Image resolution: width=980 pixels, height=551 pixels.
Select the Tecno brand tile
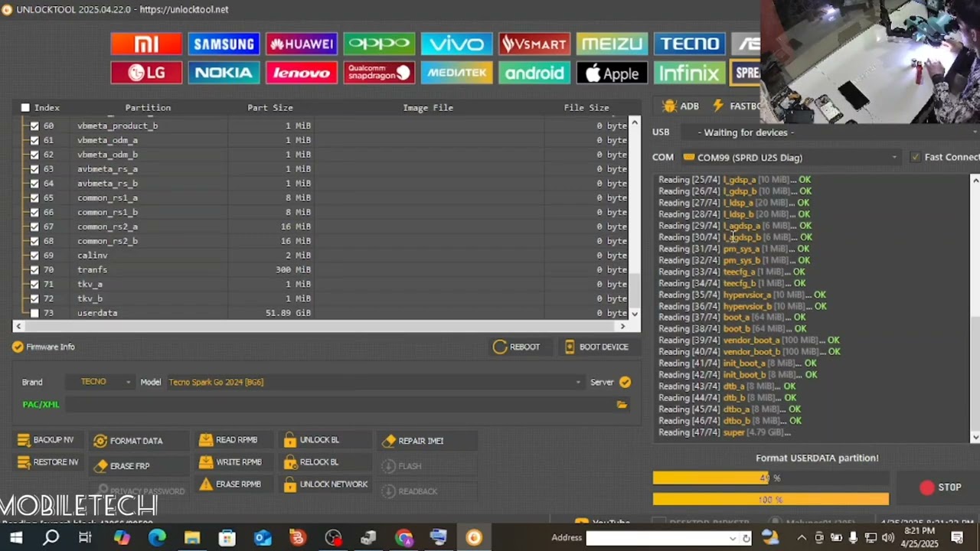[689, 44]
